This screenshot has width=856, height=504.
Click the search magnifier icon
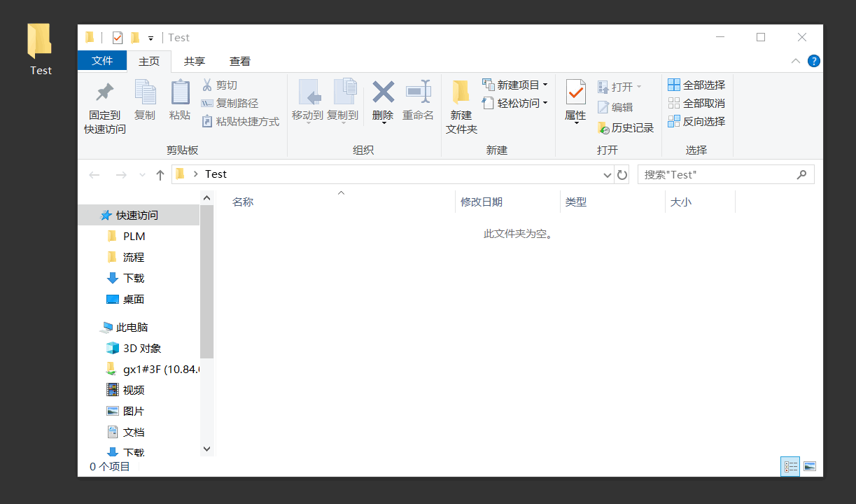point(802,174)
